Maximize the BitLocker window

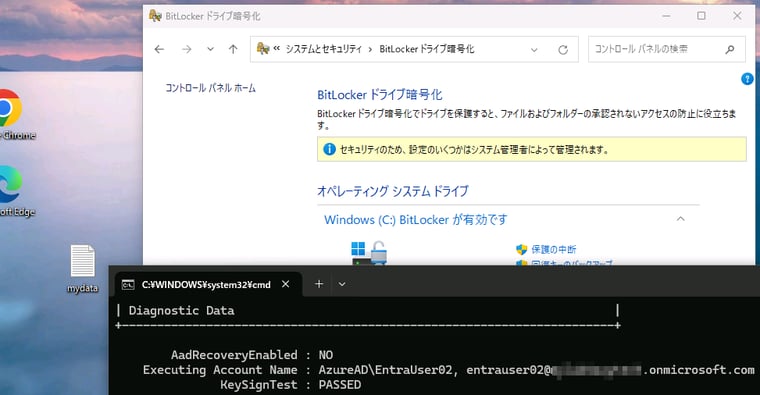[x=701, y=16]
